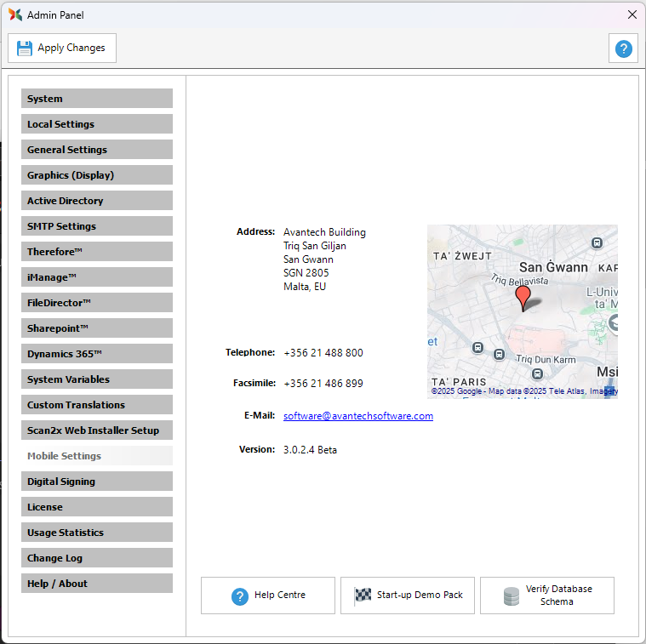
Task: Click the red location pin on map
Action: [x=523, y=299]
